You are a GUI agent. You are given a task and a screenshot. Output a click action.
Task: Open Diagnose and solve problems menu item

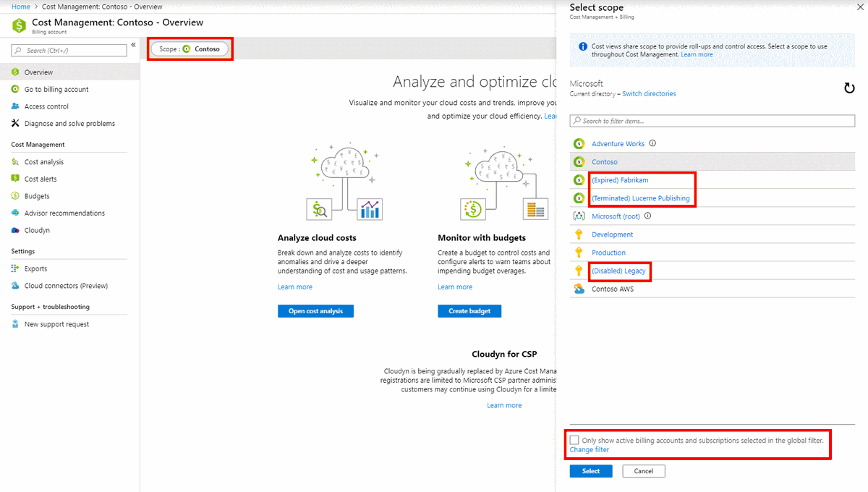69,123
